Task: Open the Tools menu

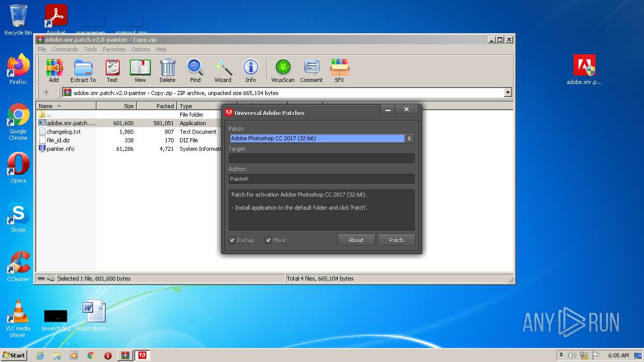Action: [91, 49]
